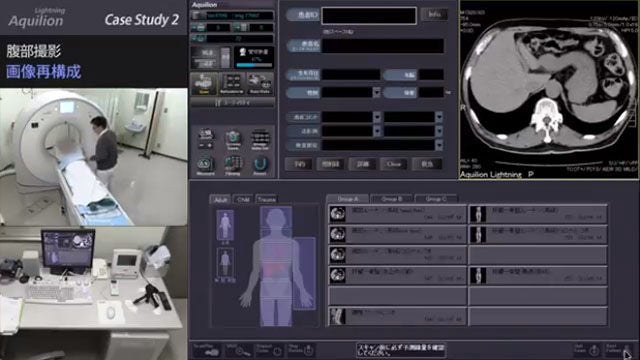This screenshot has width=640, height=360.
Task: Select the full-body adult figure thumbnail
Action: click(225, 225)
